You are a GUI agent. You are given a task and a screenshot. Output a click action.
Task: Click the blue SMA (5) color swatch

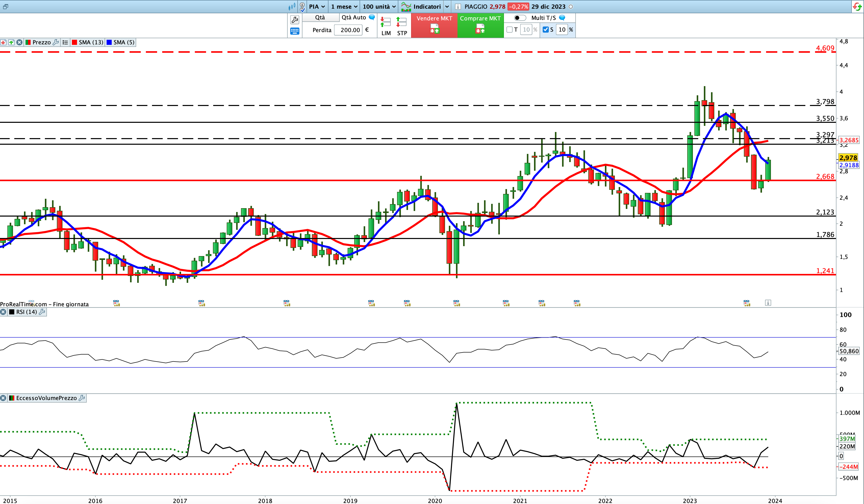(x=109, y=43)
